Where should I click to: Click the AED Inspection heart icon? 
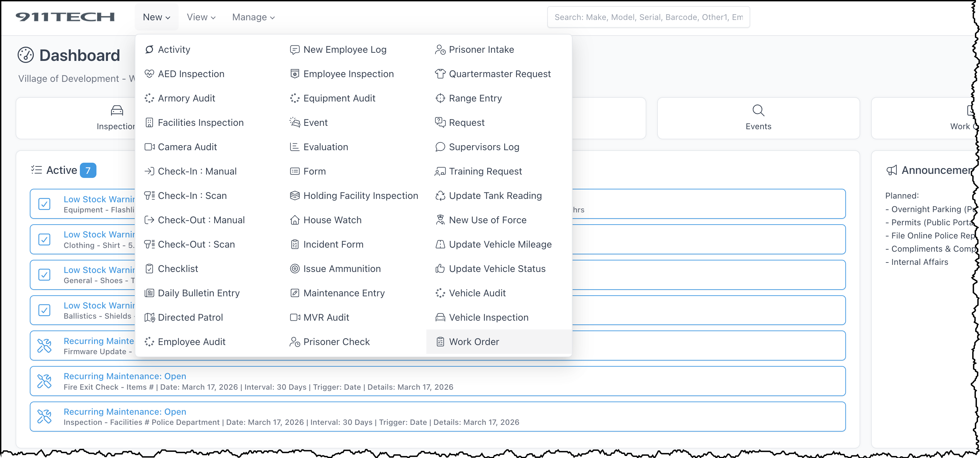[149, 73]
